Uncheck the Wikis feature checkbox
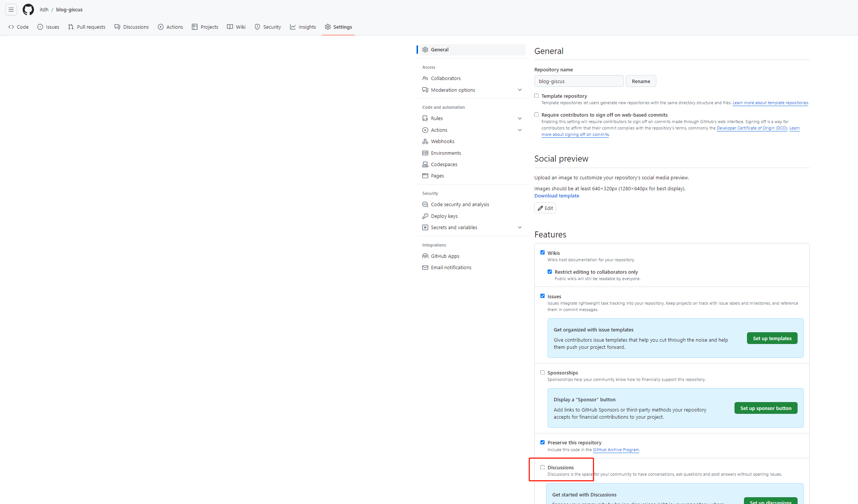 pos(543,253)
